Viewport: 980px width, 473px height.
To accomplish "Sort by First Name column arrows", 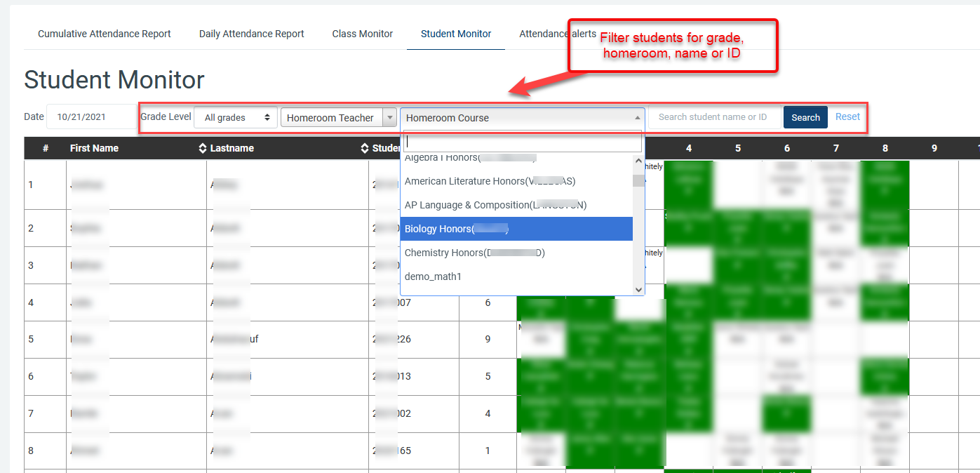I will tap(203, 148).
